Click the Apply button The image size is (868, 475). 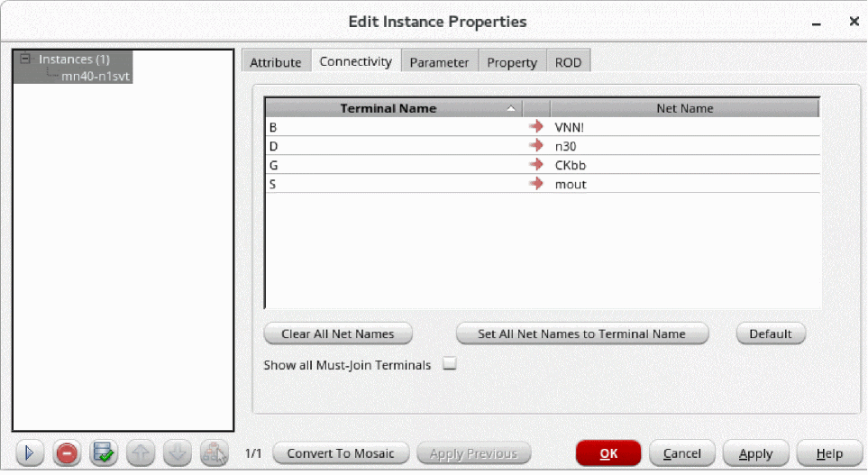(x=755, y=453)
